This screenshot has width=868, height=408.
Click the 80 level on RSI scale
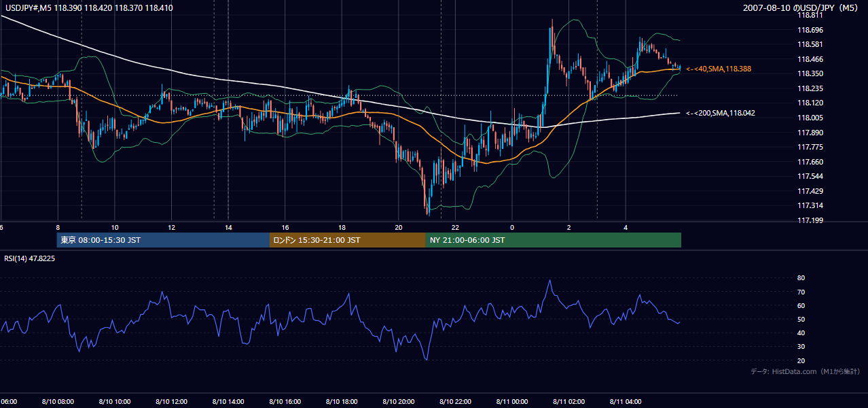coord(801,278)
